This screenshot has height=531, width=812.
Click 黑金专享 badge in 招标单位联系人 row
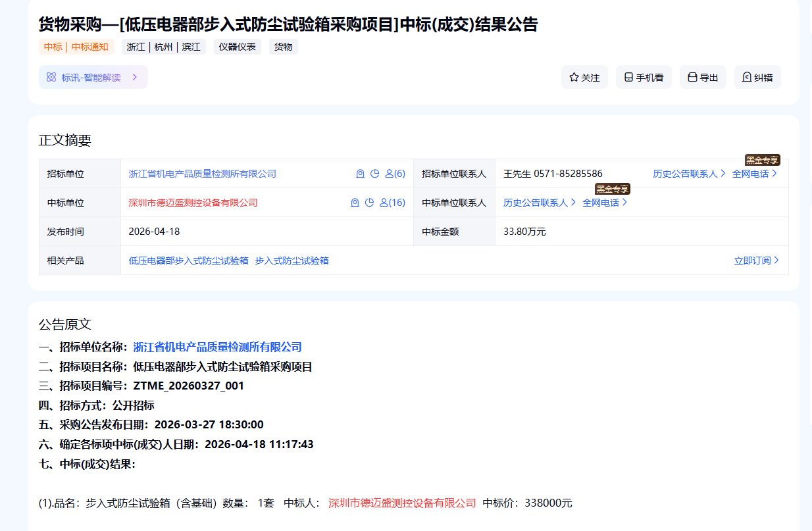pos(762,160)
